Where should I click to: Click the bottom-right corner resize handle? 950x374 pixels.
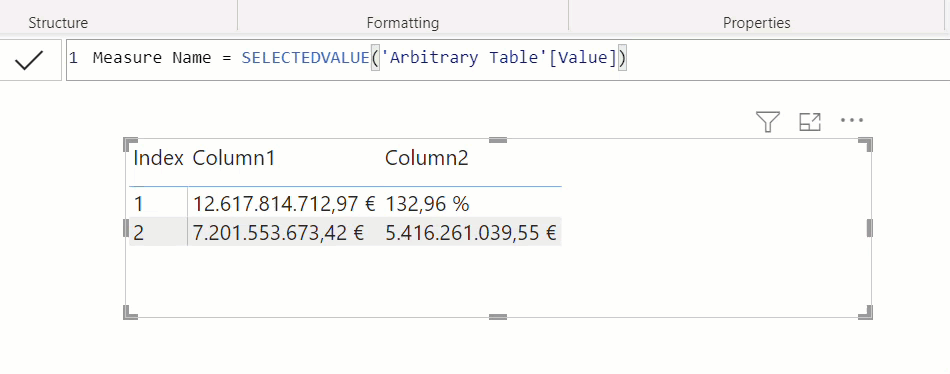pos(866,312)
